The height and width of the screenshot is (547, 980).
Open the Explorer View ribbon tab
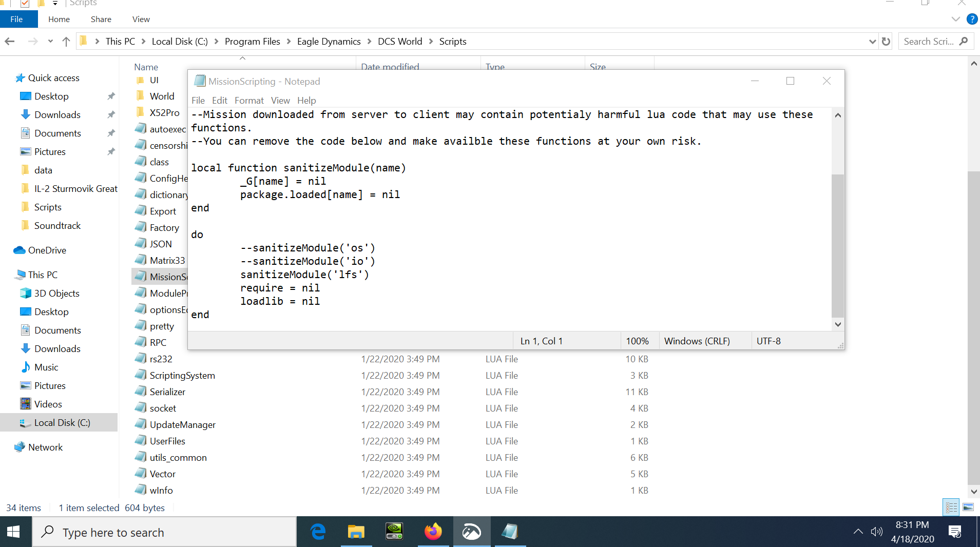click(141, 19)
